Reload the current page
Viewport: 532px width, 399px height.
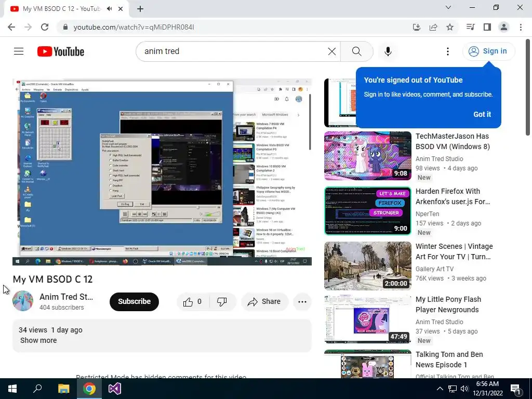(45, 27)
